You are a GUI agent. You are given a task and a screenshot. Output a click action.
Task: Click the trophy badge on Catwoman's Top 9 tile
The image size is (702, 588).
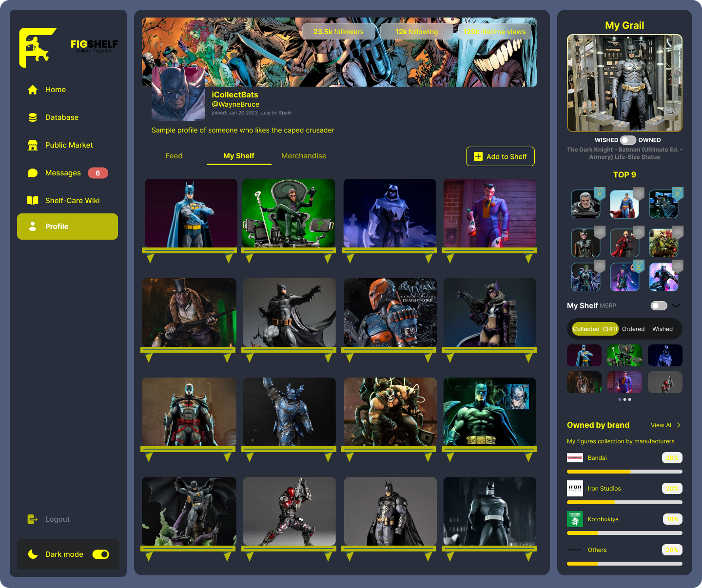[600, 232]
